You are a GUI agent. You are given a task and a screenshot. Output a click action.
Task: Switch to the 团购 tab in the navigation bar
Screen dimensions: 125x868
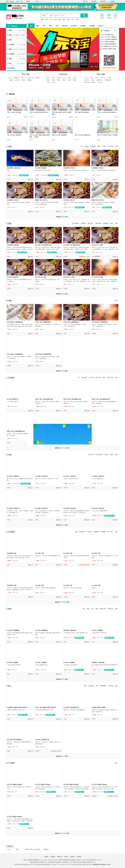(38, 26)
